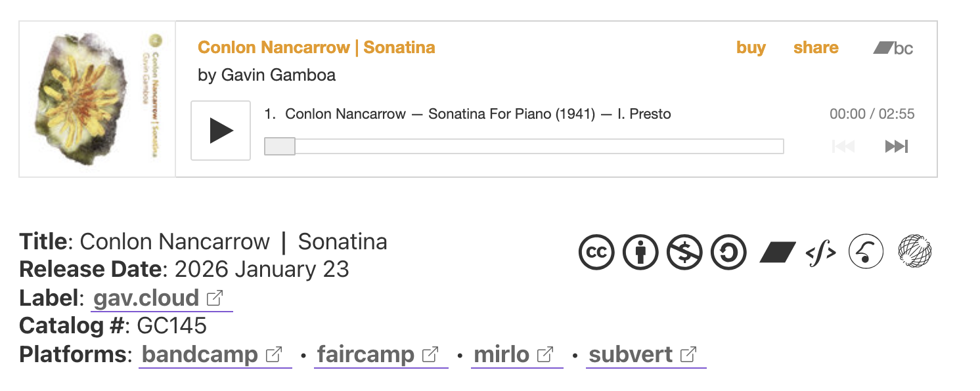
Task: Open the Bandcamp logo in player
Action: 893,48
